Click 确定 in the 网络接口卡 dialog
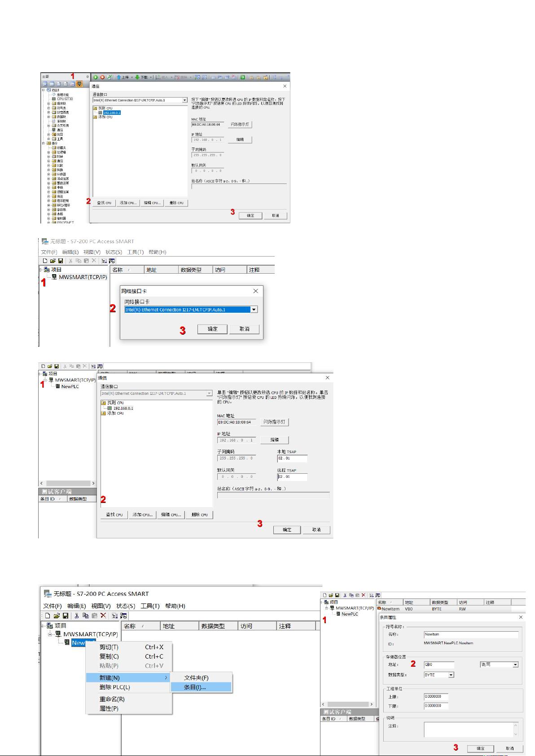 tap(212, 329)
